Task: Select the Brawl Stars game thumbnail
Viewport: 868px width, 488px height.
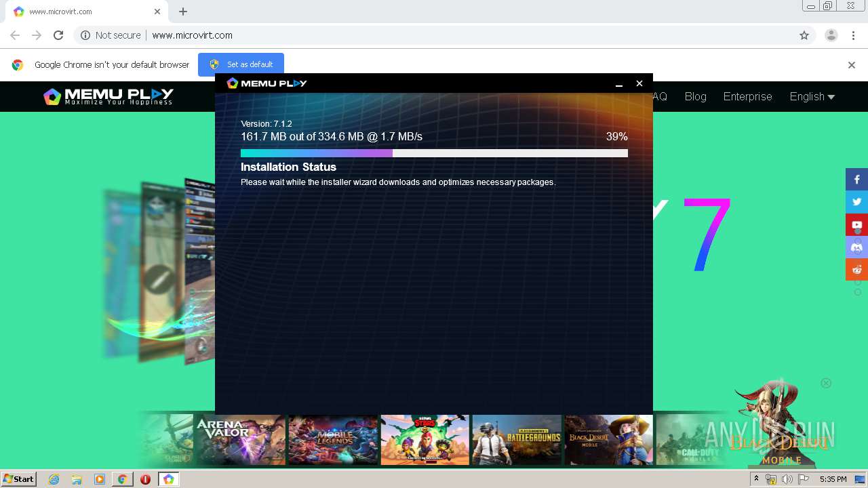Action: tap(425, 440)
